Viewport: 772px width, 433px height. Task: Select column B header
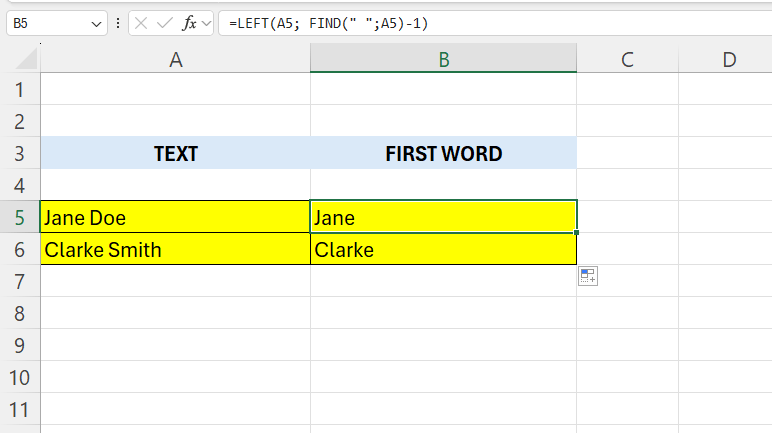click(x=443, y=60)
